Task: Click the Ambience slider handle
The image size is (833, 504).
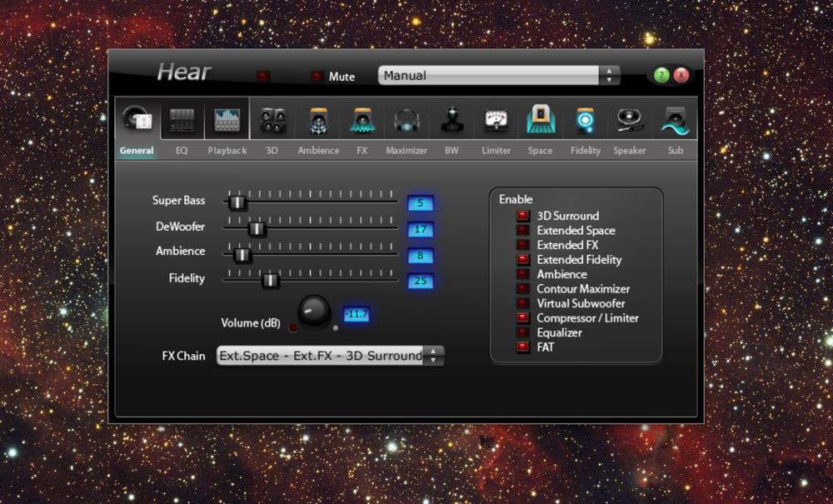Action: (242, 255)
